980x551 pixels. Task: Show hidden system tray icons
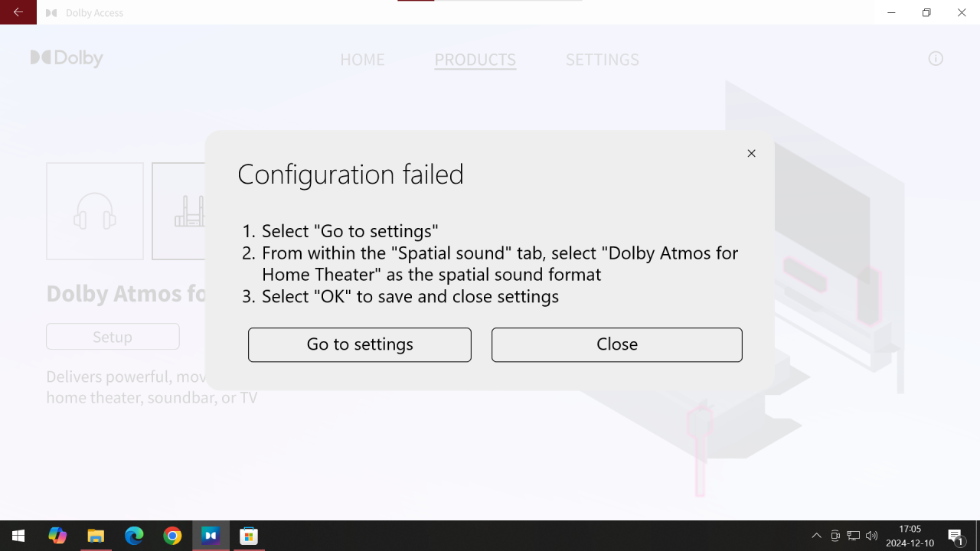pyautogui.click(x=816, y=536)
